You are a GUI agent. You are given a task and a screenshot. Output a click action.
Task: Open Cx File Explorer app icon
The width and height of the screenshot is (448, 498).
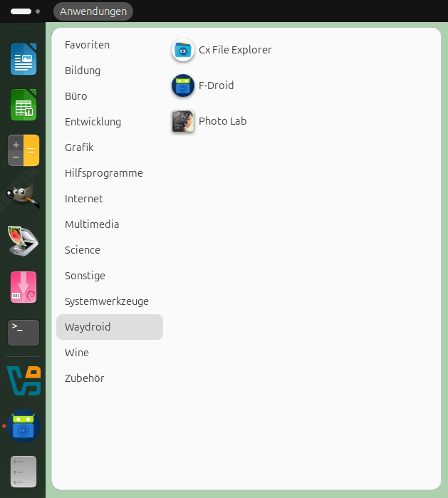(x=183, y=50)
